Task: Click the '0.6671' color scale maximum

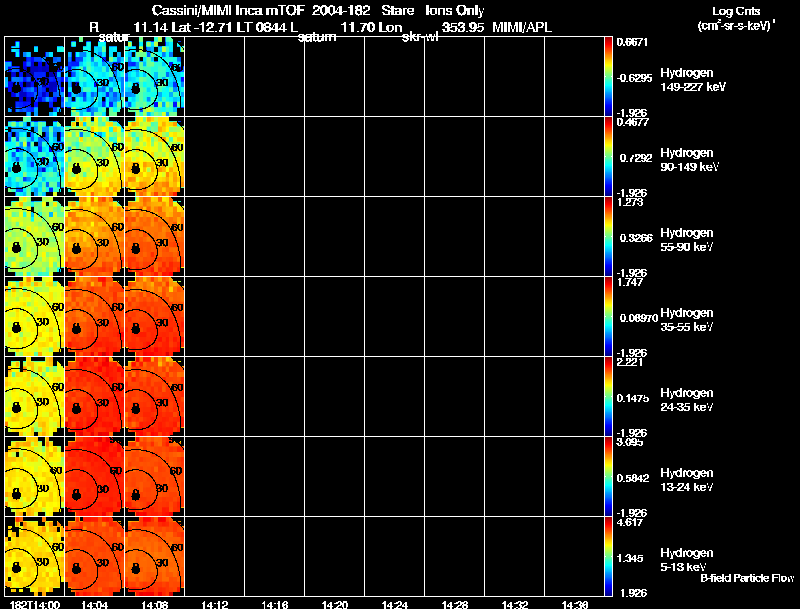Action: (x=632, y=42)
